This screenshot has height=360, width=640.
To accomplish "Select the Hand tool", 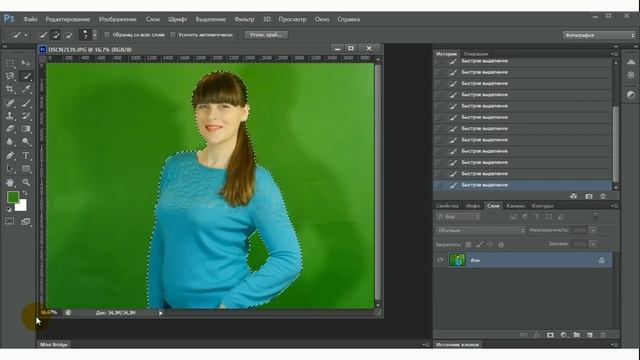I will [10, 182].
